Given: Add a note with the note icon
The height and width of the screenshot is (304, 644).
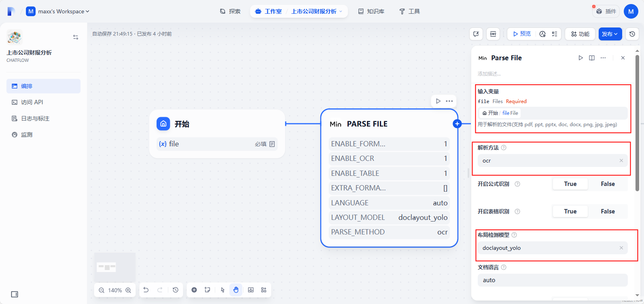Looking at the screenshot, I should click(208, 290).
